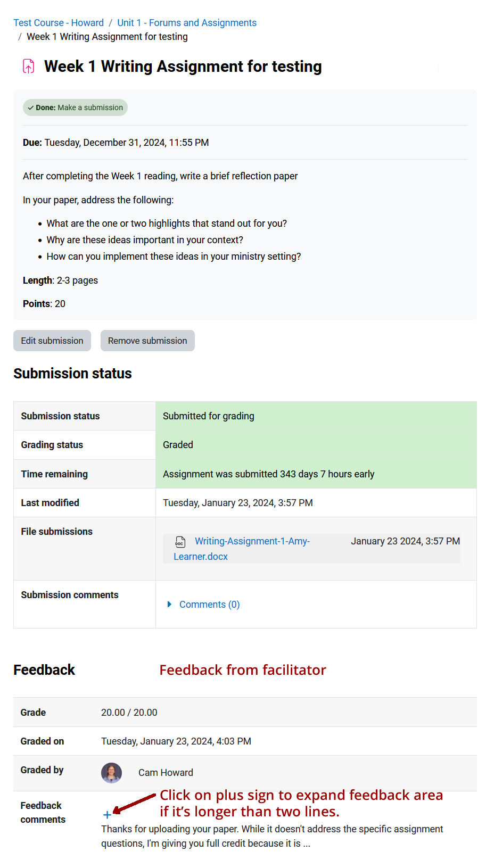Click the Grade value 20.00 / 20.00
Image resolution: width=486 pixels, height=868 pixels.
click(129, 712)
